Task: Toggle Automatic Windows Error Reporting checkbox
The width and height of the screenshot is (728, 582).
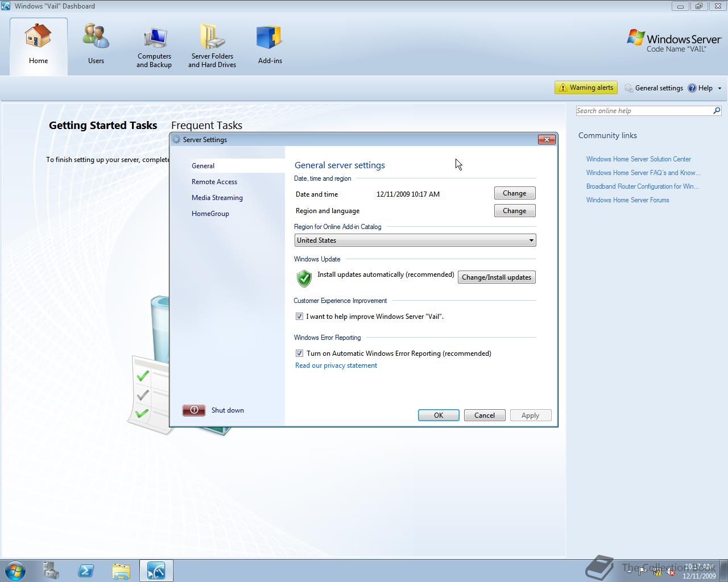Action: pyautogui.click(x=299, y=354)
